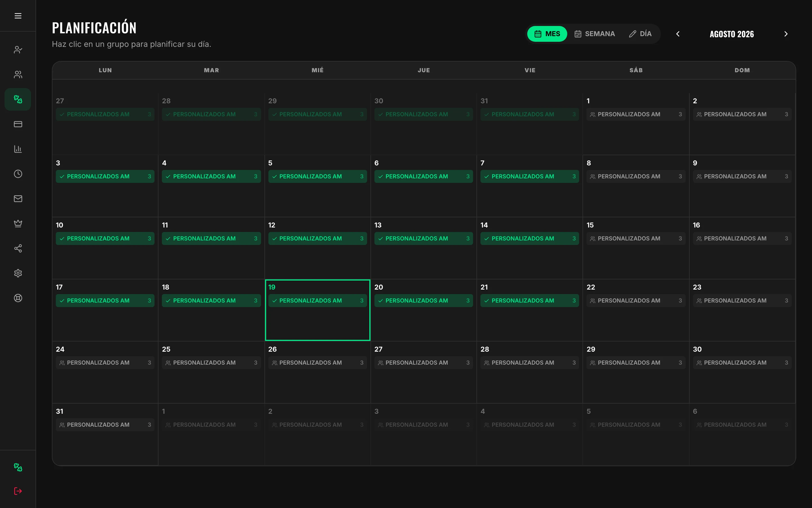Viewport: 812px width, 508px height.
Task: Open Personalizados AM group on August 30
Action: pyautogui.click(x=742, y=363)
